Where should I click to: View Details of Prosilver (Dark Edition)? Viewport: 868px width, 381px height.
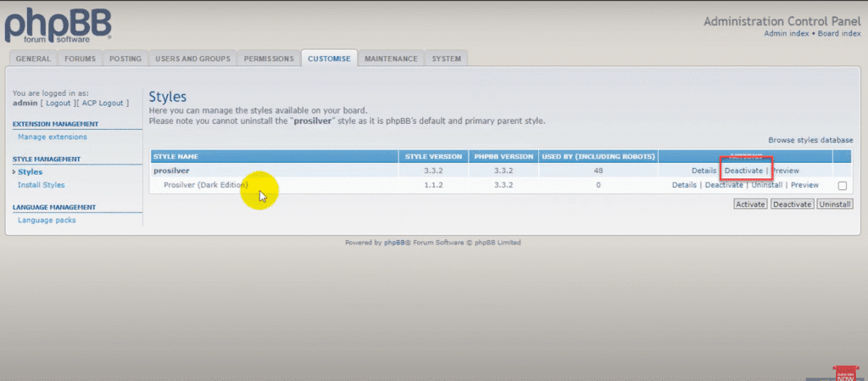[684, 185]
